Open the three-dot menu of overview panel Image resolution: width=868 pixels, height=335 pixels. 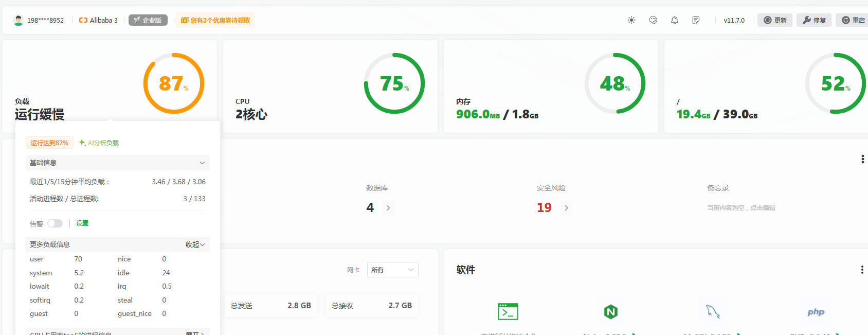click(863, 159)
